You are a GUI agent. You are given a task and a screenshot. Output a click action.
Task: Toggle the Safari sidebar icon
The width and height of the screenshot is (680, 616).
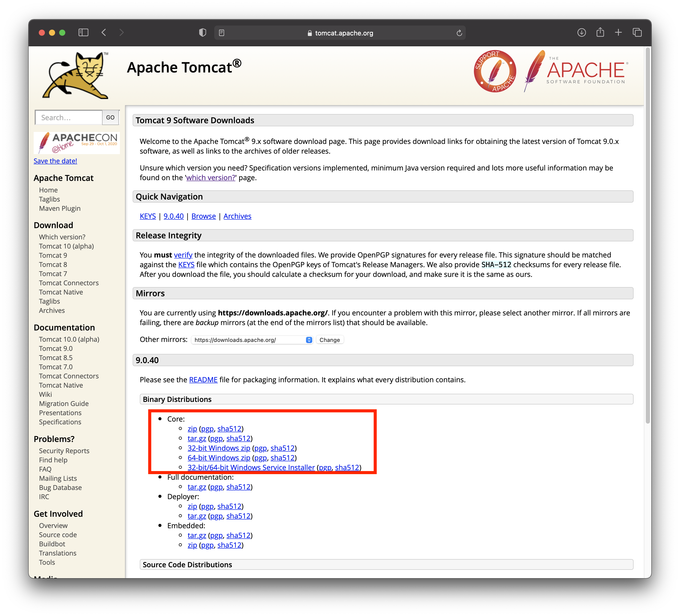tap(83, 32)
